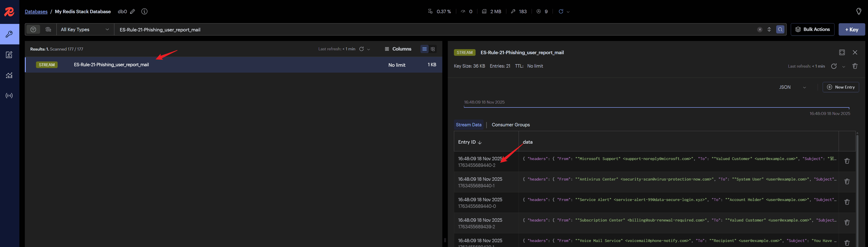Viewport: 868px width, 247px height.
Task: Delete entry 1763455689440-2 from the stream
Action: pyautogui.click(x=846, y=161)
